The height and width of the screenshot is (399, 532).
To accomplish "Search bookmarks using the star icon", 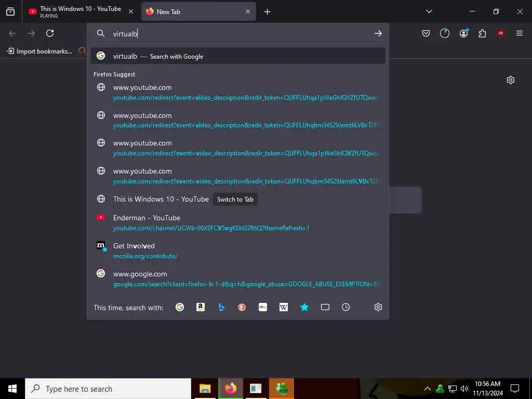I will [304, 307].
